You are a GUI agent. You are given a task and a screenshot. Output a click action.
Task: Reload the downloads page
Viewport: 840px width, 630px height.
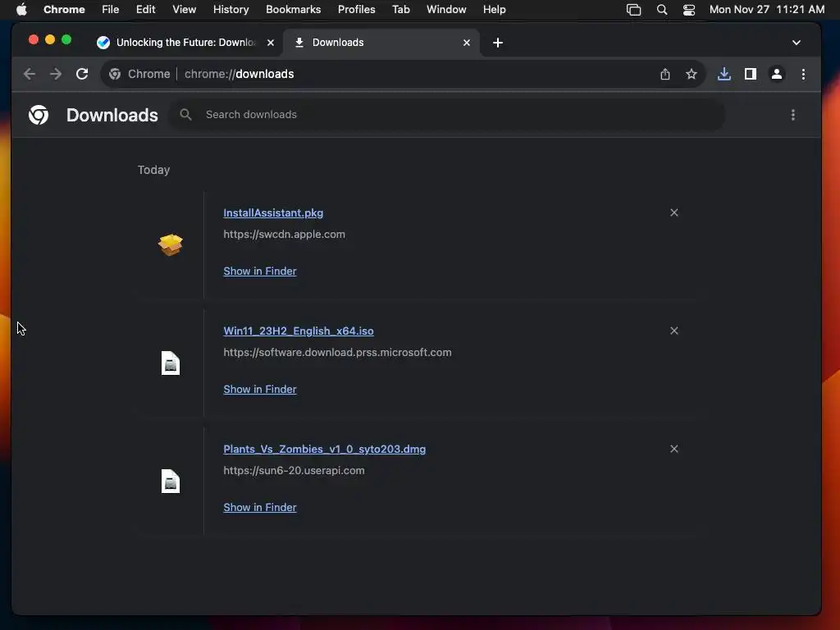(82, 74)
